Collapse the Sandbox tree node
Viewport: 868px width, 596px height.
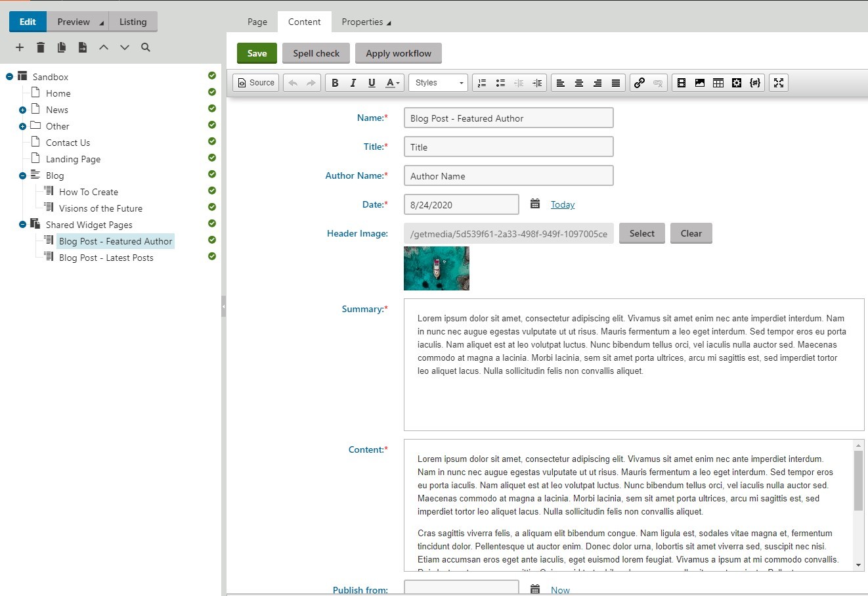point(9,77)
